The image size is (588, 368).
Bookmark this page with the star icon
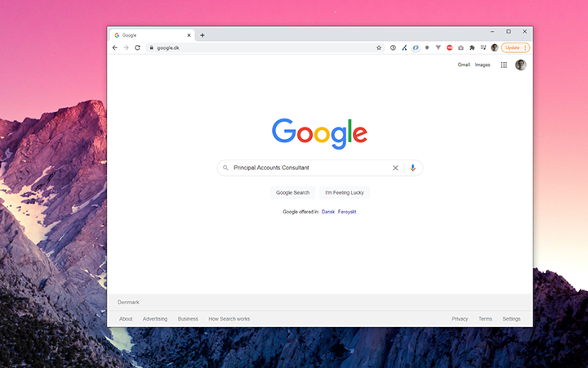[379, 47]
